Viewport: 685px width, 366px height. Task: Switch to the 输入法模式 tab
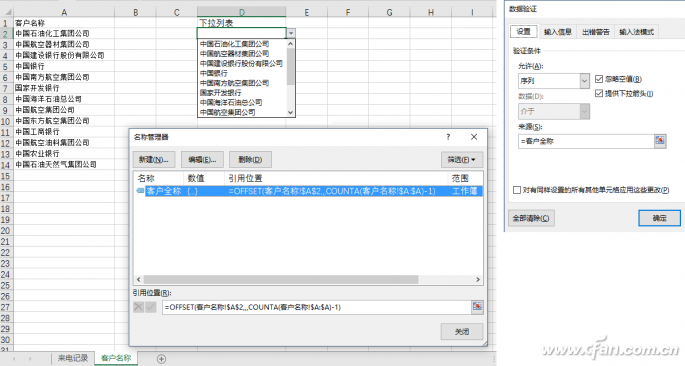tap(637, 32)
